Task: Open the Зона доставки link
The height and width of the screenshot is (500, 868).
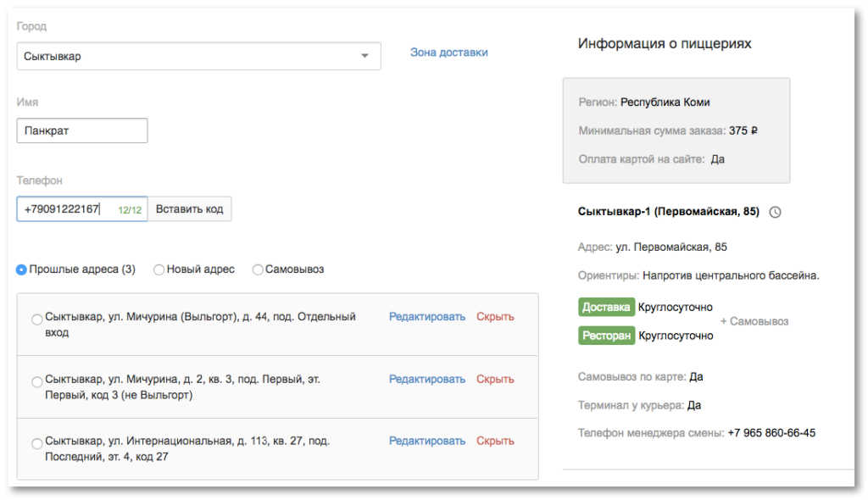Action: click(449, 53)
